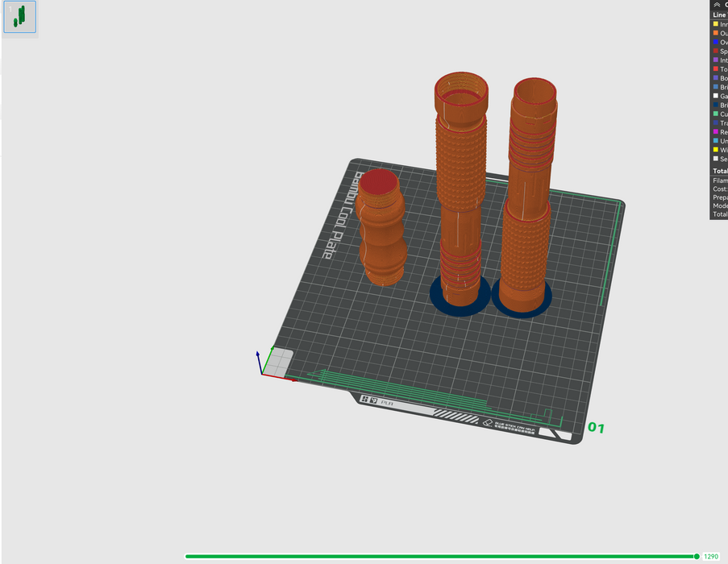Toggle Internal solid infill purple swatch
728x564 pixels.
pos(715,60)
